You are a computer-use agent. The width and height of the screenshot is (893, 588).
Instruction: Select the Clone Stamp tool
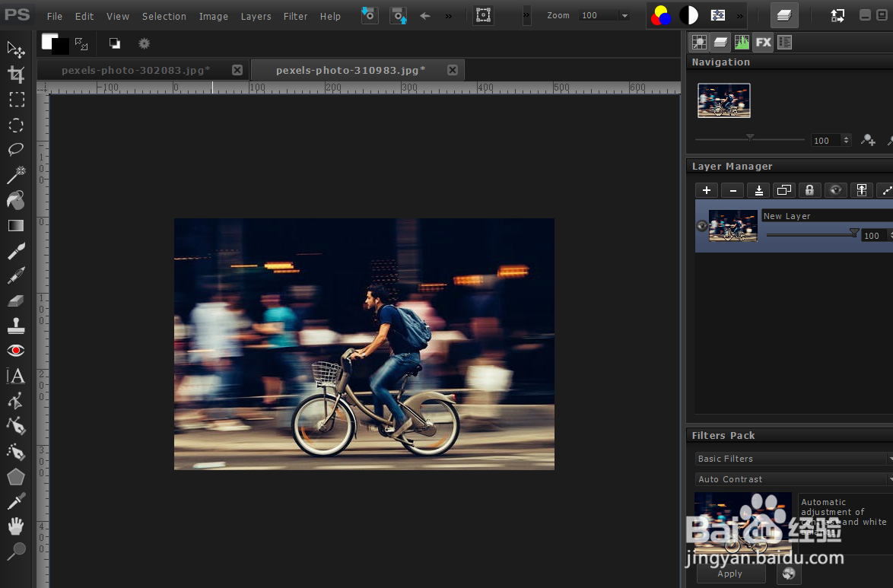click(x=16, y=326)
